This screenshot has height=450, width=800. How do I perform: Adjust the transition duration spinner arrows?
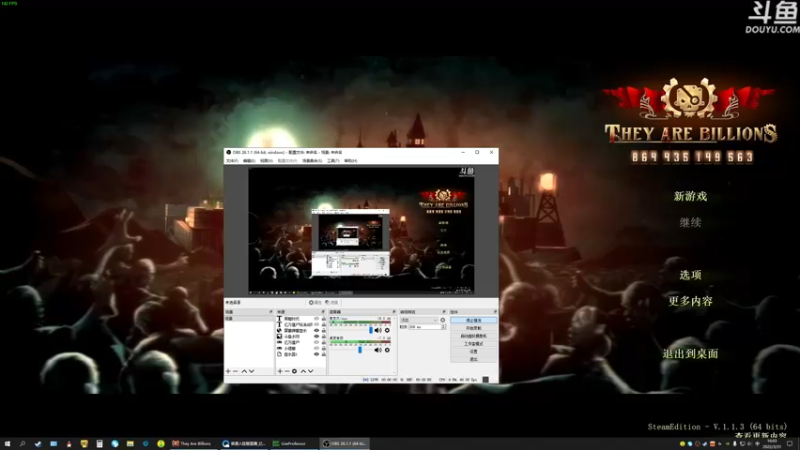(x=443, y=327)
